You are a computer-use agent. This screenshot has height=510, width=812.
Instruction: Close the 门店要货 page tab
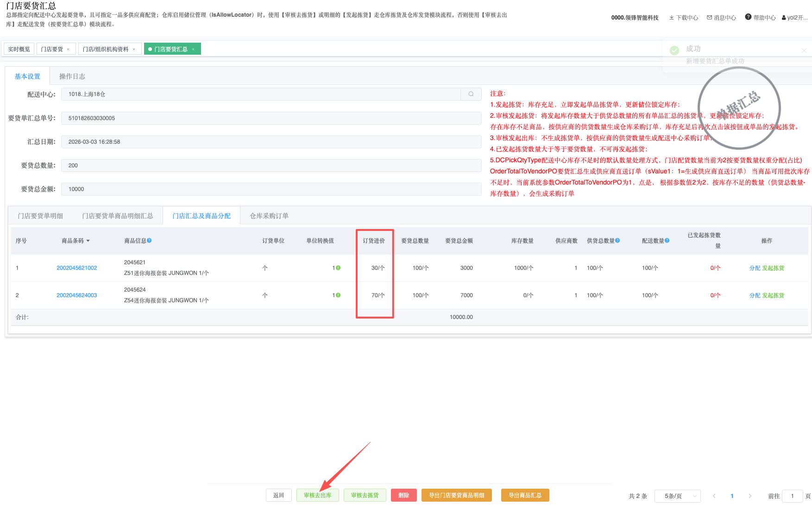[68, 49]
